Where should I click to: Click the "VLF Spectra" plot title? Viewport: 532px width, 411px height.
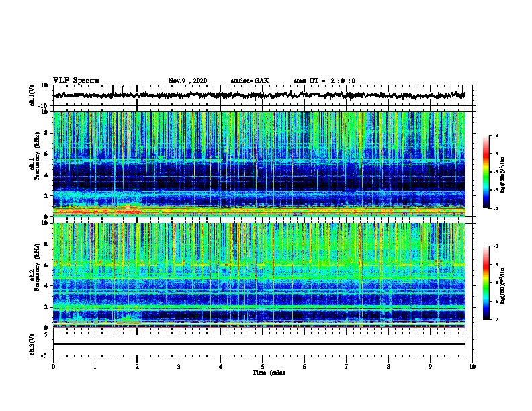(x=76, y=81)
